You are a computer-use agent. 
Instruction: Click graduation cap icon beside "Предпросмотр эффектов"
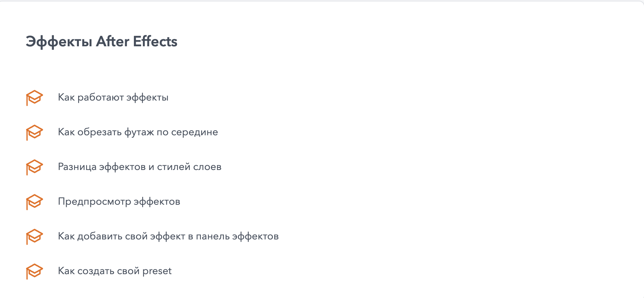coord(34,202)
